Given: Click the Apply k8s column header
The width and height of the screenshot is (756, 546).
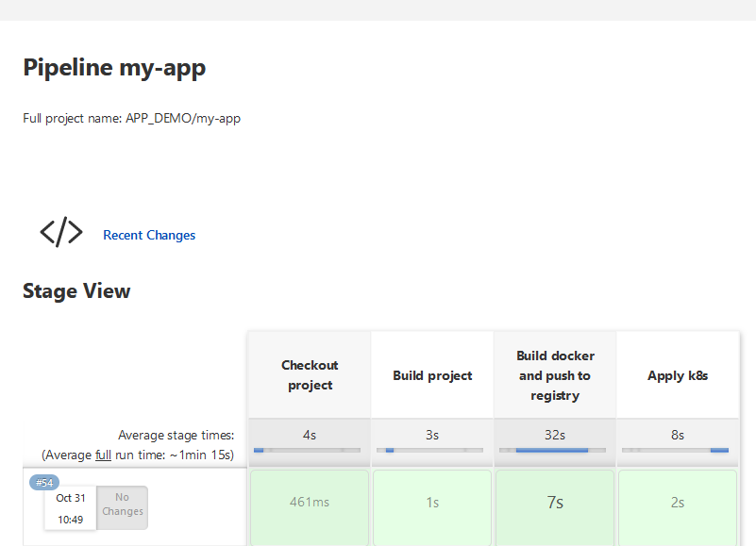Looking at the screenshot, I should [x=678, y=375].
